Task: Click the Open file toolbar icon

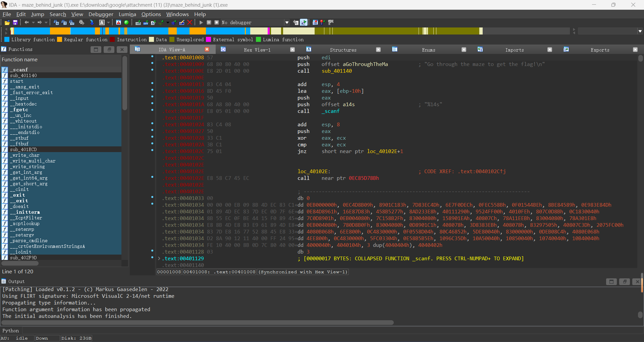Action: coord(7,22)
